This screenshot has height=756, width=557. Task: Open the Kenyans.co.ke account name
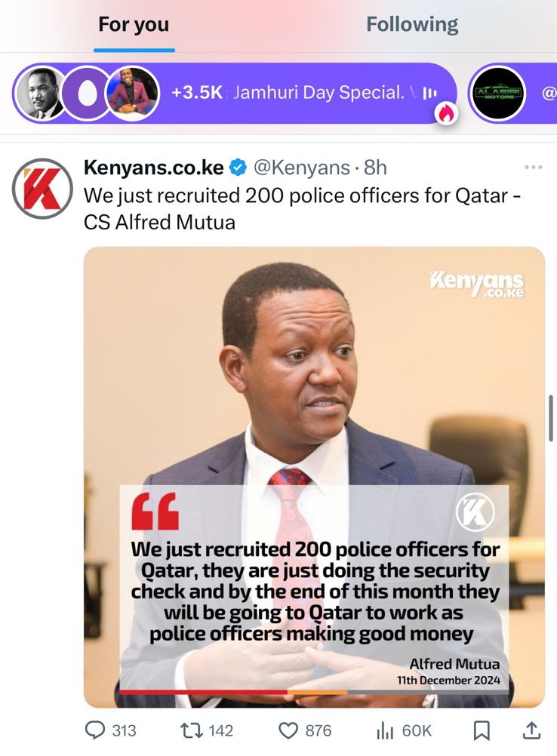[153, 167]
